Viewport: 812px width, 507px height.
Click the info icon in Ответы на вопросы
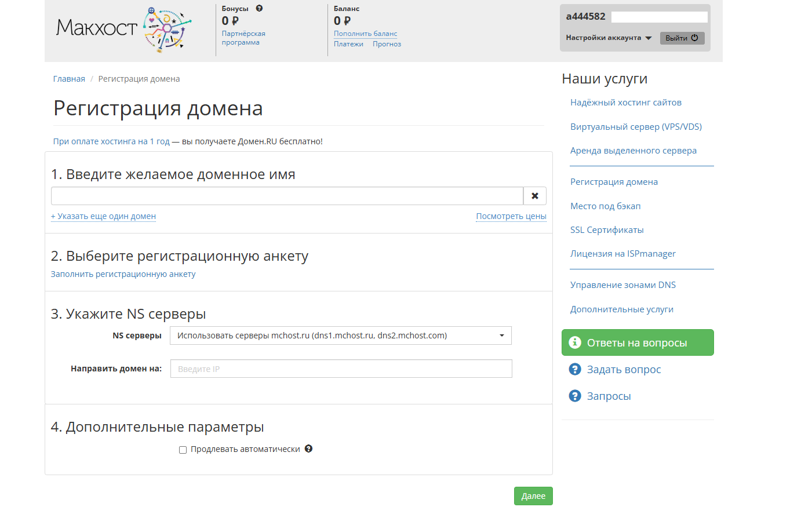(574, 342)
